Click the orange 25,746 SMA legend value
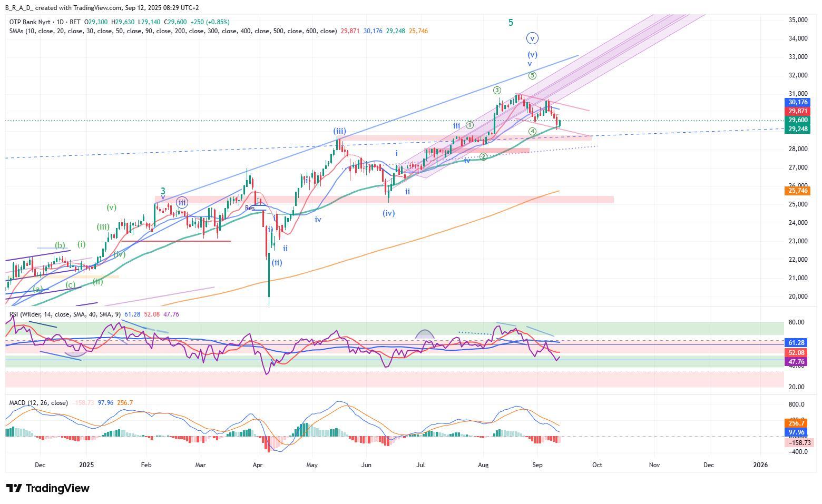This screenshot has height=504, width=822. (x=418, y=31)
